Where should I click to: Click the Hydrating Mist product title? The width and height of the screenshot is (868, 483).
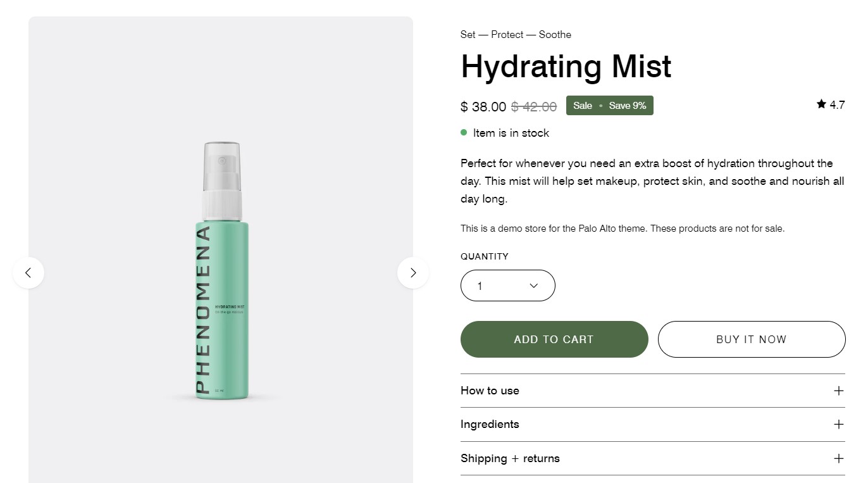click(566, 66)
